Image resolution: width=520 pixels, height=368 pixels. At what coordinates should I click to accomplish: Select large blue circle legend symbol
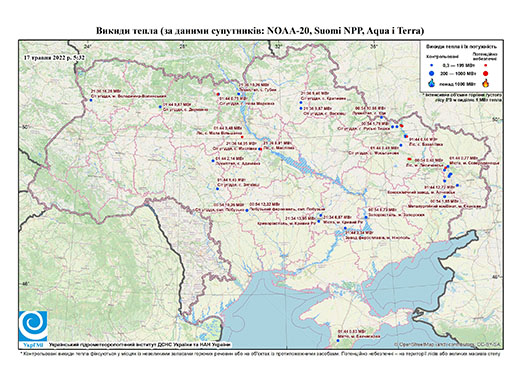pyautogui.click(x=432, y=73)
